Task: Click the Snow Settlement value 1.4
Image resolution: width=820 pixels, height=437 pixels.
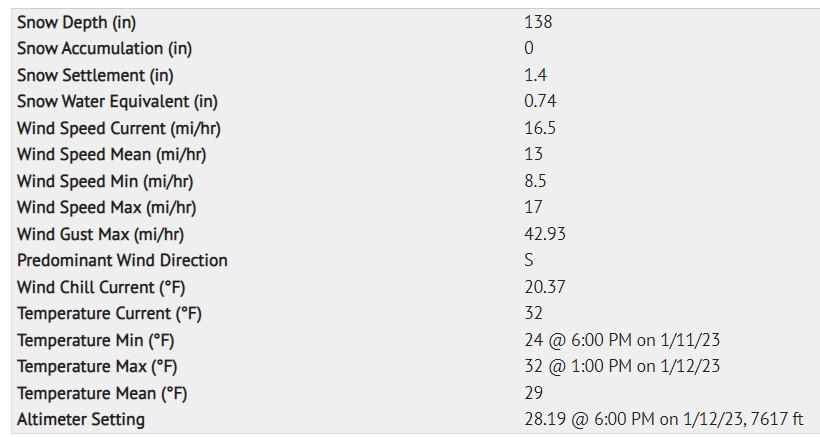Action: coord(536,75)
